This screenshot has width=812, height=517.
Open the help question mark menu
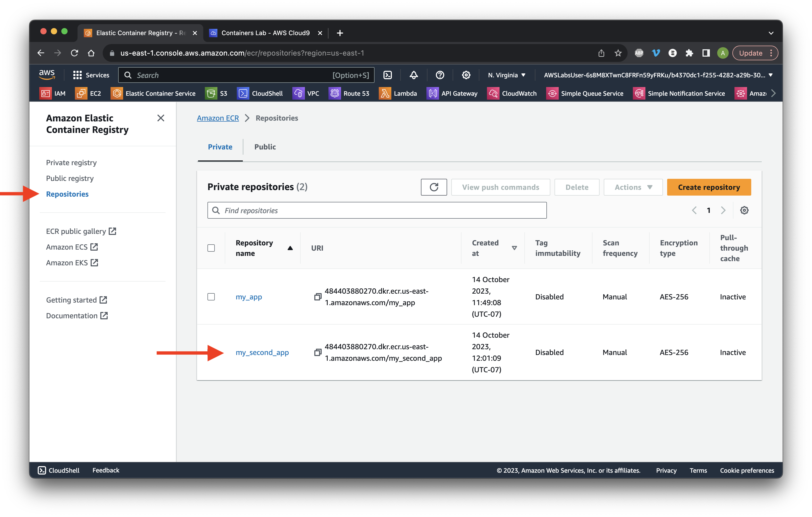440,75
